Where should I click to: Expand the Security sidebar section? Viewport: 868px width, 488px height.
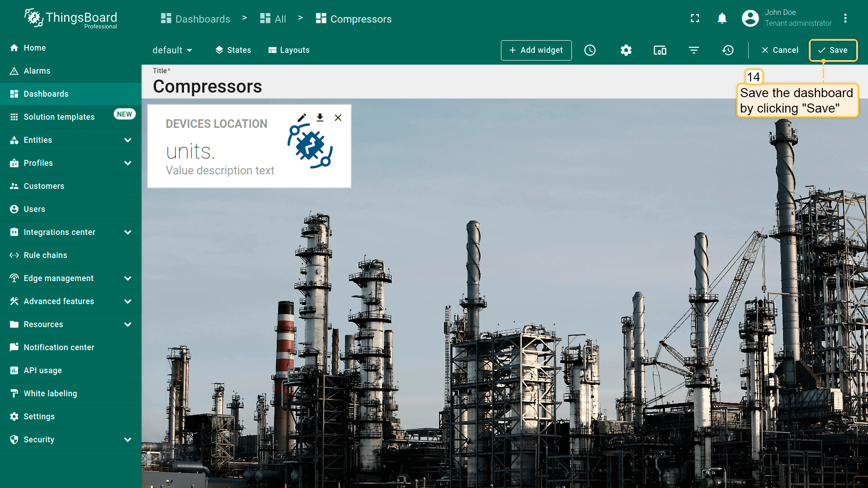[x=127, y=440]
